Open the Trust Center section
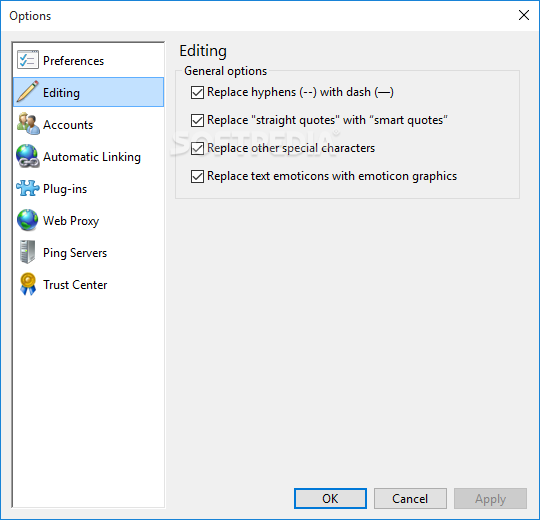Viewport: 540px width, 520px height. [x=89, y=285]
